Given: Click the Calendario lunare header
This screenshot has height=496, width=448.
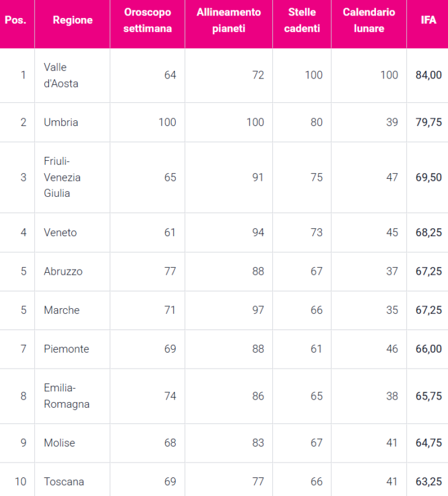Looking at the screenshot, I should pos(369,20).
